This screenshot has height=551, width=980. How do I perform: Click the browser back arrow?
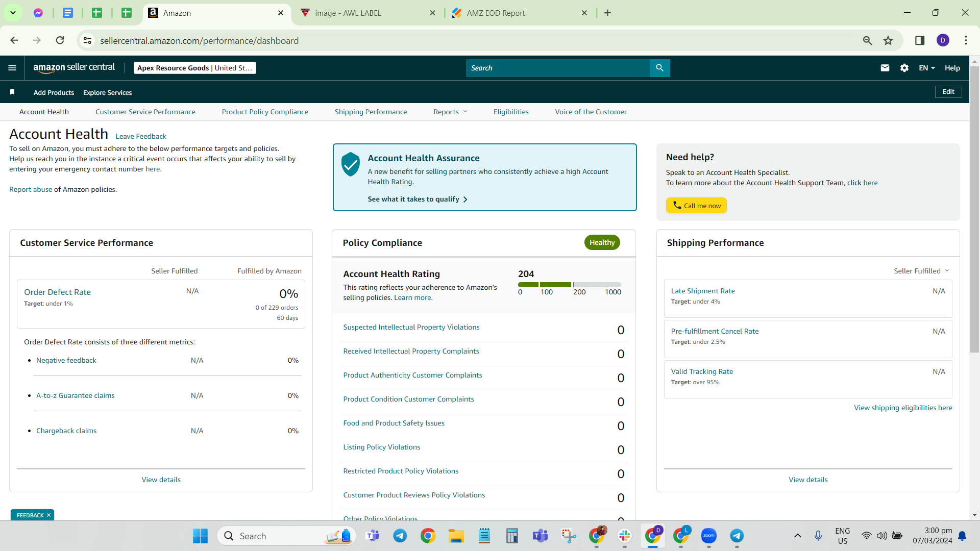tap(14, 40)
